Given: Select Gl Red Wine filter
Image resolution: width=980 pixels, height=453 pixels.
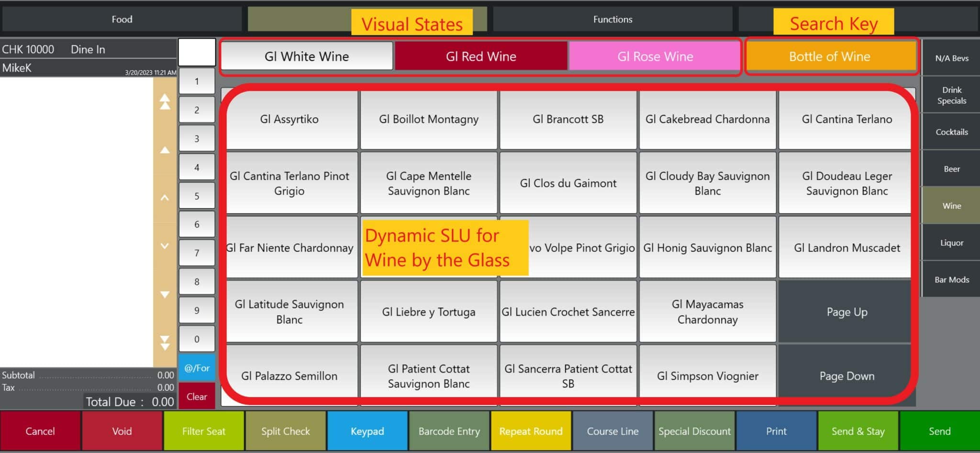Looking at the screenshot, I should tap(481, 56).
